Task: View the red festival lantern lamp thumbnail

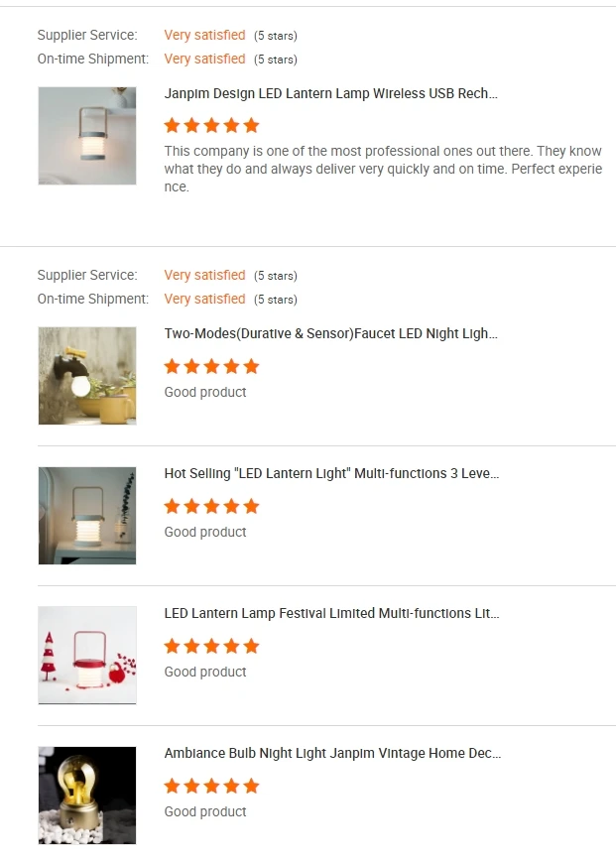Action: pos(87,656)
